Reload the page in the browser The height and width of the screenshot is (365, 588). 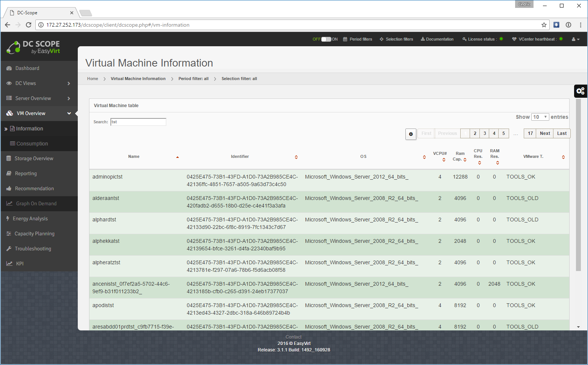tap(29, 25)
